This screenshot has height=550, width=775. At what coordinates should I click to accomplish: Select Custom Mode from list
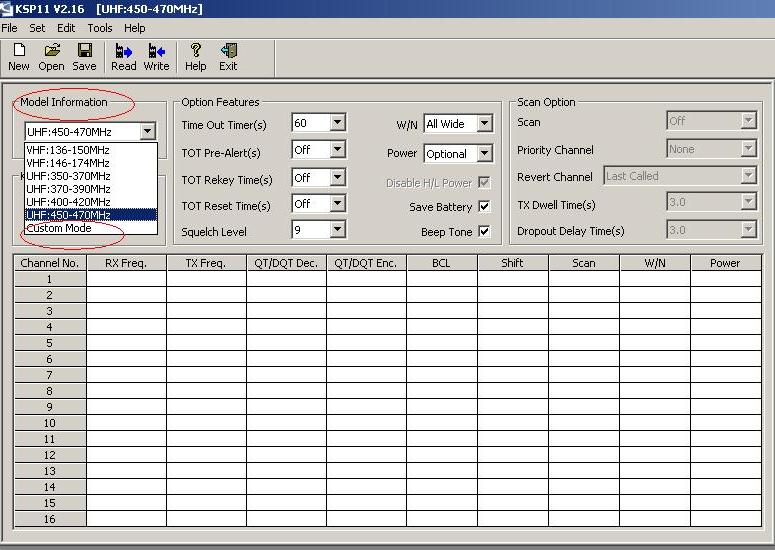point(91,228)
